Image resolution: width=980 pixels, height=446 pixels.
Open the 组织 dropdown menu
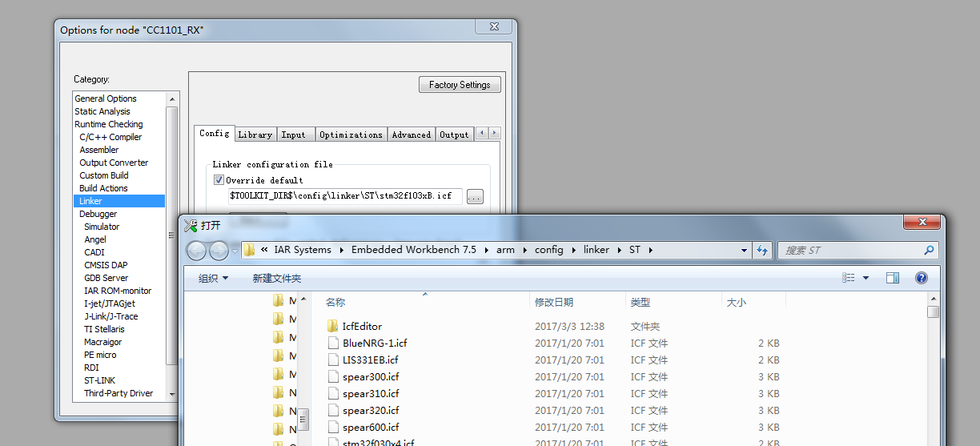[213, 278]
